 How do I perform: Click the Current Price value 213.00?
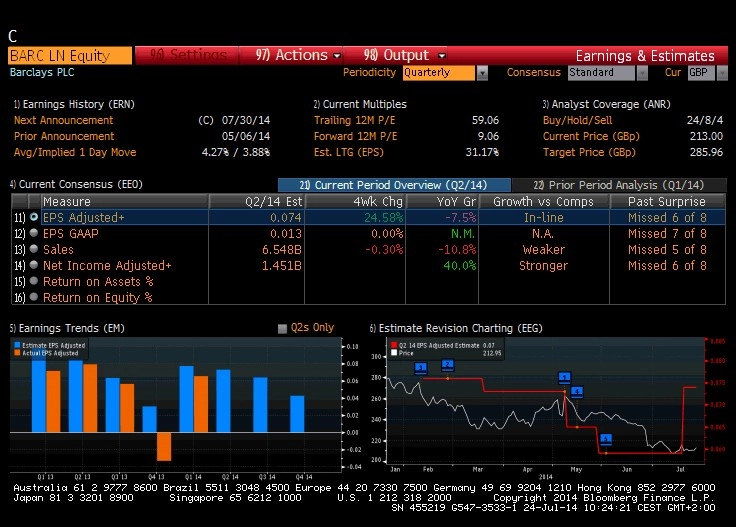[x=706, y=136]
